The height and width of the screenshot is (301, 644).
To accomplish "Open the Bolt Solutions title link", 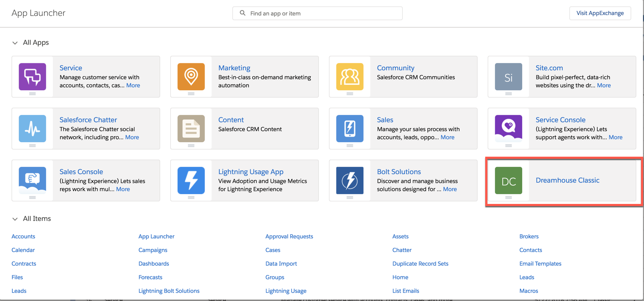I will [399, 172].
